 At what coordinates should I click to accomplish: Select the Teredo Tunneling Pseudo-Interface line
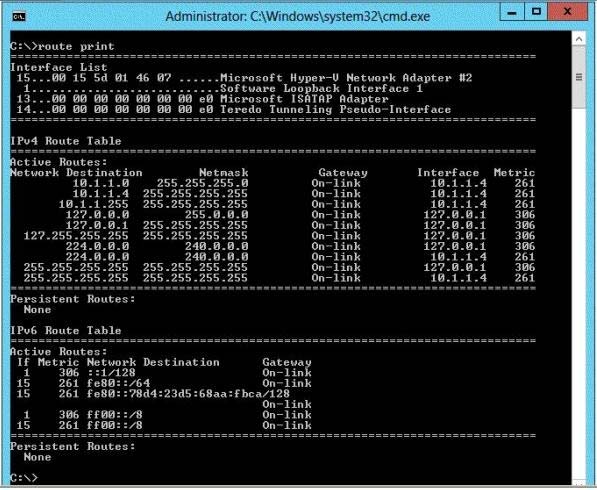tap(233, 110)
